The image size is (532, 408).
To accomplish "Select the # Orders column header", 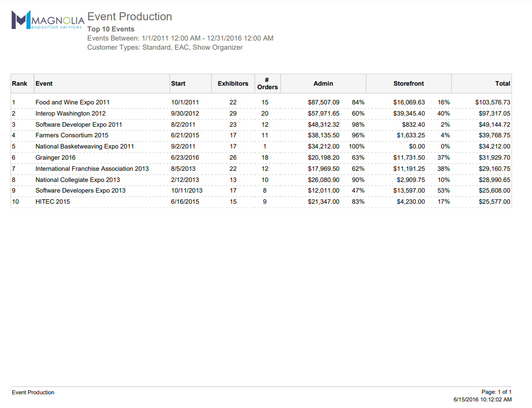I will 267,84.
